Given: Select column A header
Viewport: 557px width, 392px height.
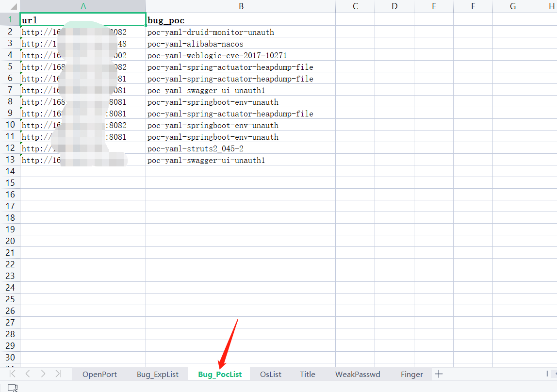Looking at the screenshot, I should [x=83, y=6].
